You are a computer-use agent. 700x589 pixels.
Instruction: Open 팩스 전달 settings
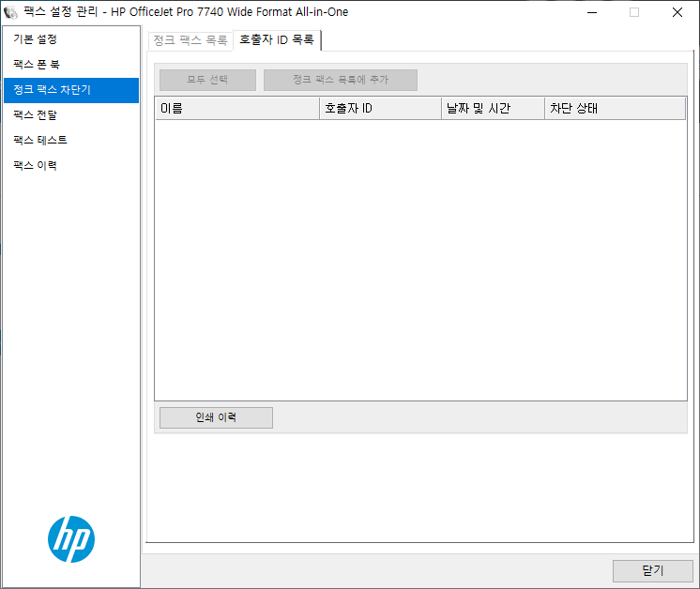coord(71,115)
